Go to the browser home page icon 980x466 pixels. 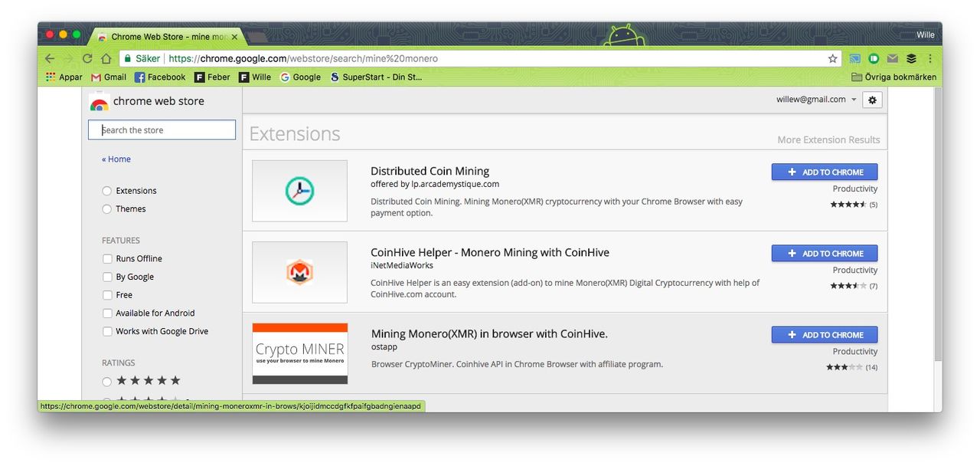pyautogui.click(x=106, y=59)
